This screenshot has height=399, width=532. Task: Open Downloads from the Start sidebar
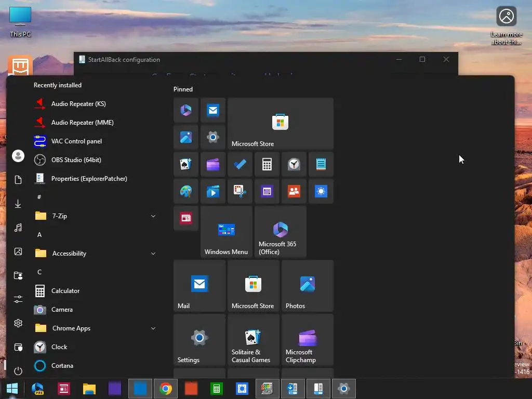coord(18,204)
